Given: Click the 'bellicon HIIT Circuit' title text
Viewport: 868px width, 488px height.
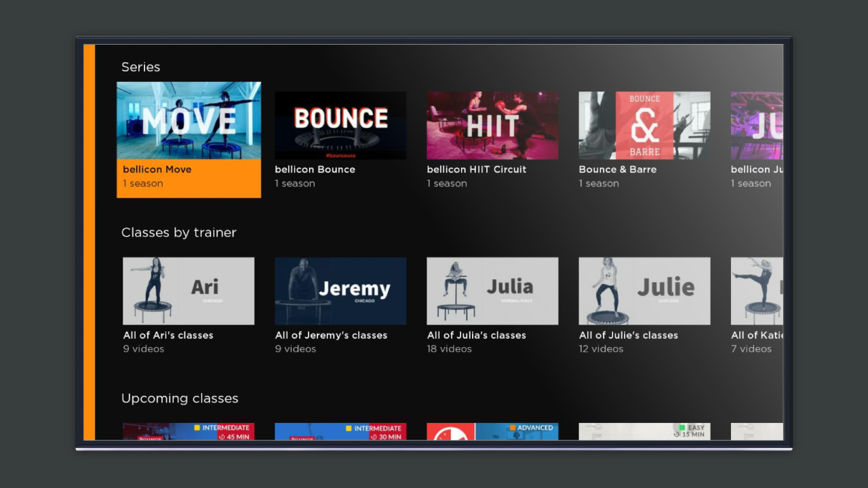Looking at the screenshot, I should [477, 169].
